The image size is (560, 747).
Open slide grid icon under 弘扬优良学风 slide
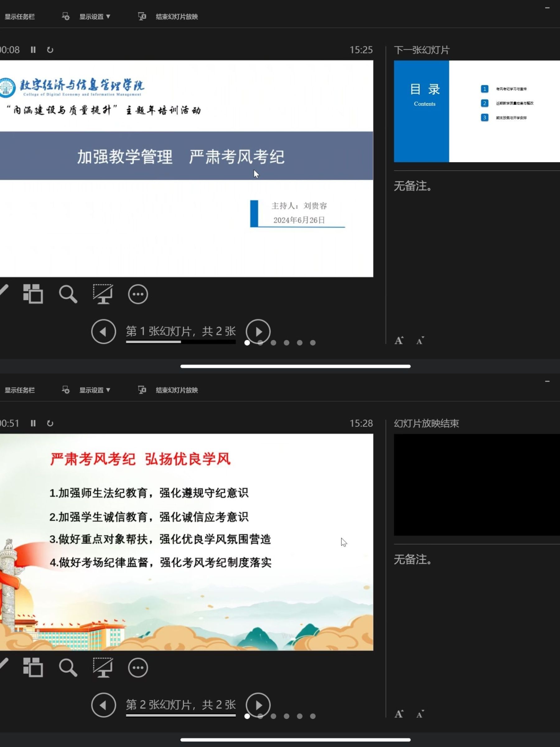pos(33,667)
